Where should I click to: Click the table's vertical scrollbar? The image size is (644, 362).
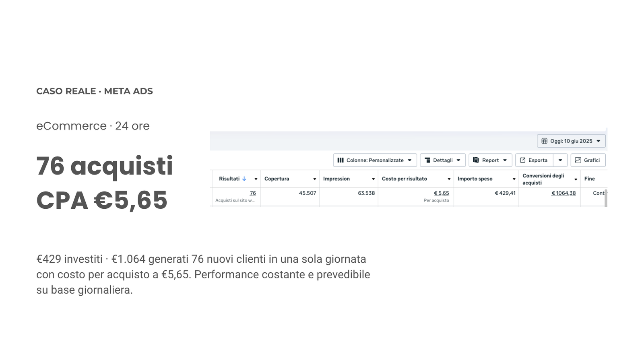[x=606, y=198]
